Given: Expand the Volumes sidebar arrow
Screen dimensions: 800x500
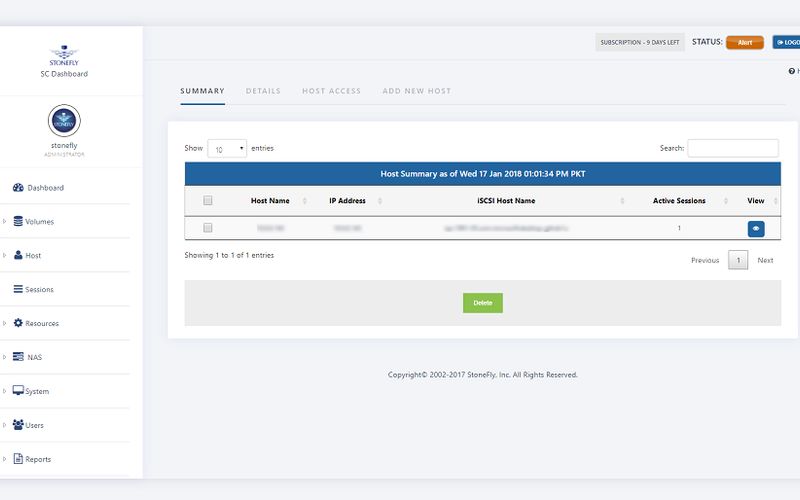Looking at the screenshot, I should click(4, 222).
